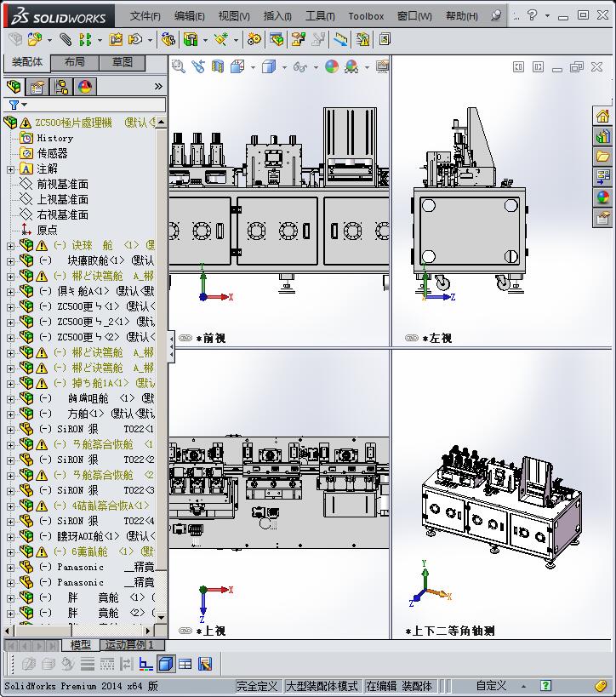
Task: Open the 编辑(E) menu
Action: 190,16
